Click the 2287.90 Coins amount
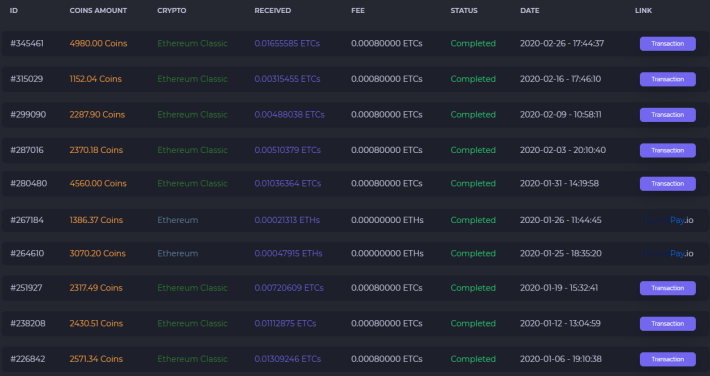Image resolution: width=710 pixels, height=376 pixels. 97,115
